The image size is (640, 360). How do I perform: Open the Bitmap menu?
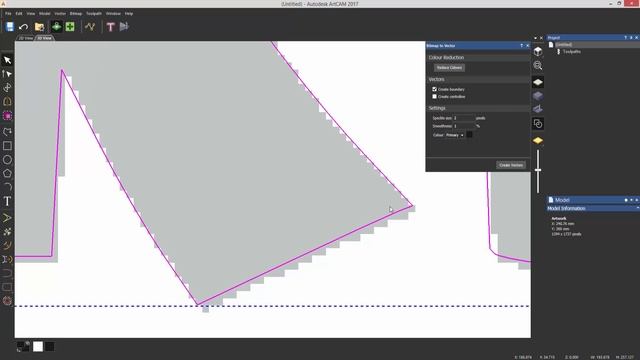pyautogui.click(x=76, y=13)
